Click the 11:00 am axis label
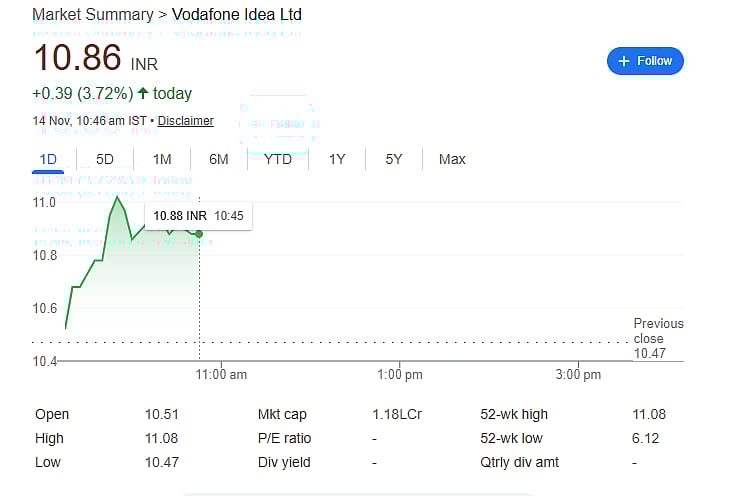 point(221,374)
